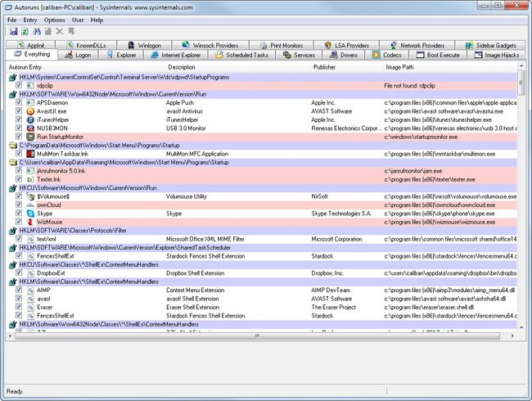Switch to the Drivers tab
The image size is (532, 401).
click(344, 55)
